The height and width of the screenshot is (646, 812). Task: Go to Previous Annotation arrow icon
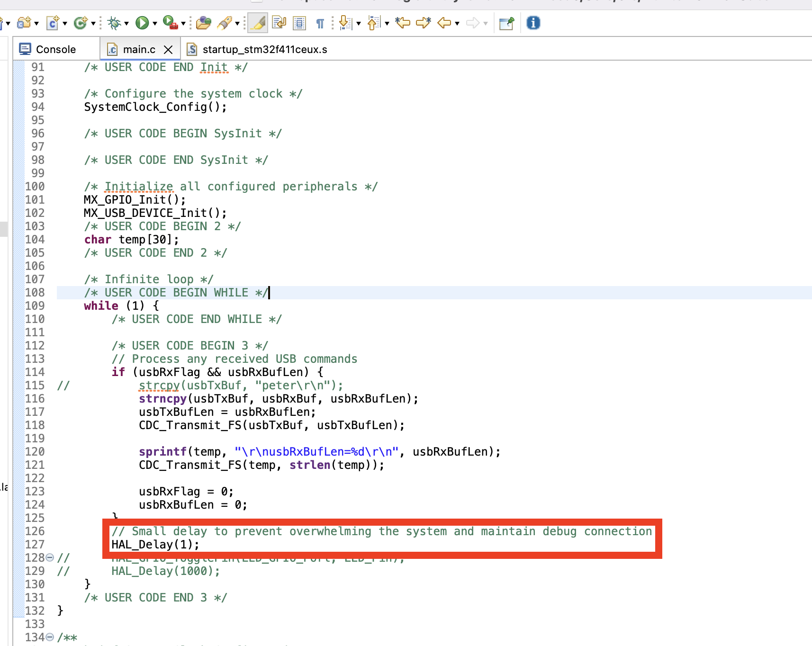[374, 23]
